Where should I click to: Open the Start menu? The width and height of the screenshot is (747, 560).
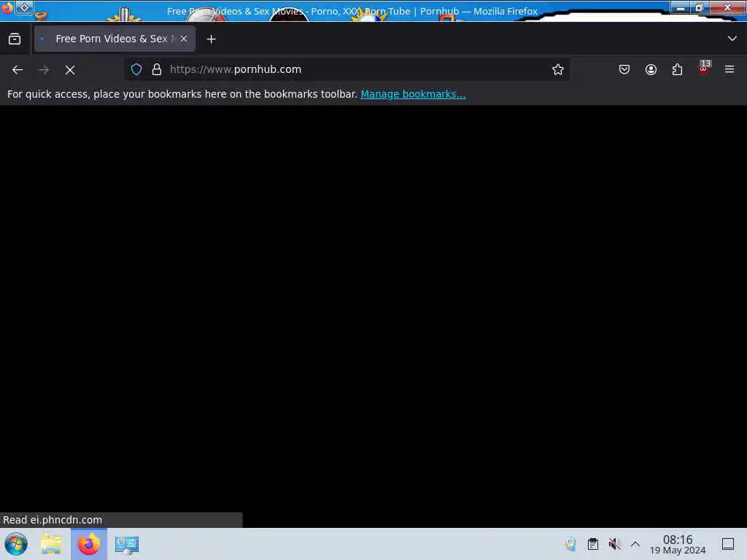tap(16, 544)
